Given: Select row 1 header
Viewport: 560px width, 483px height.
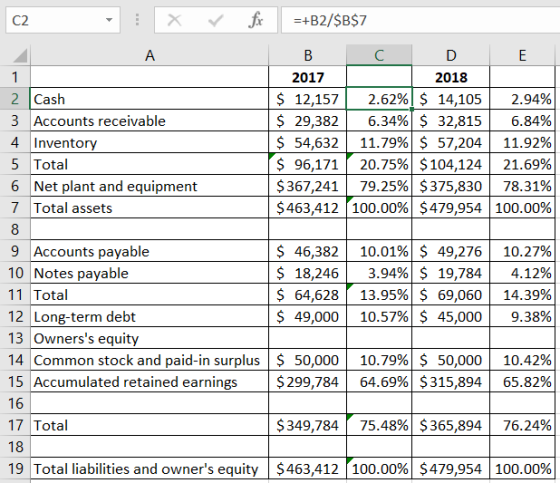Looking at the screenshot, I should (x=15, y=77).
